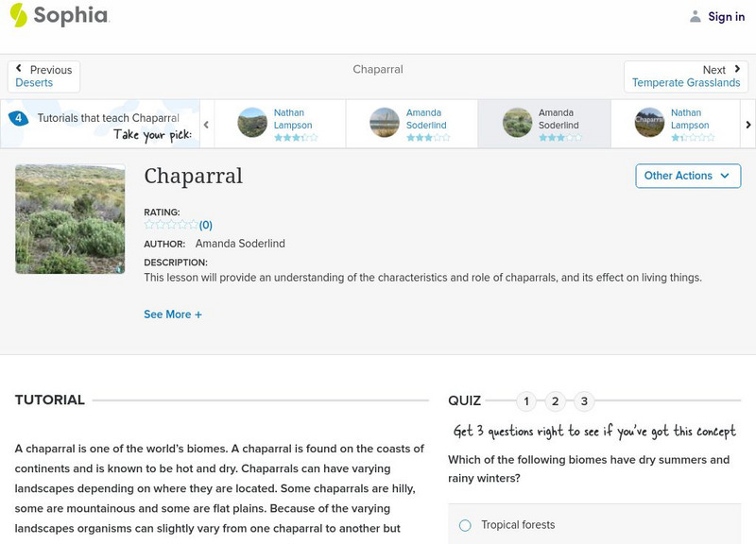
Task: Click the selected Amanda Soderlind tutorial avatar
Action: 517,123
